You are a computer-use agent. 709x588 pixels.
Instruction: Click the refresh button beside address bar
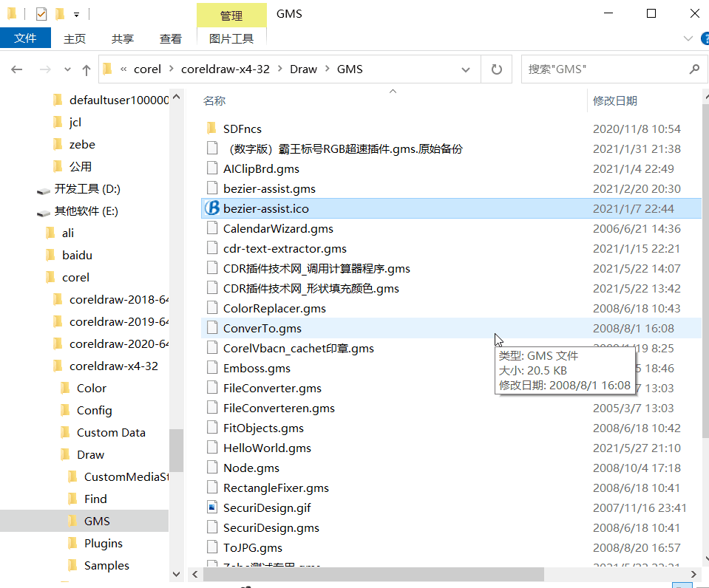pos(496,69)
